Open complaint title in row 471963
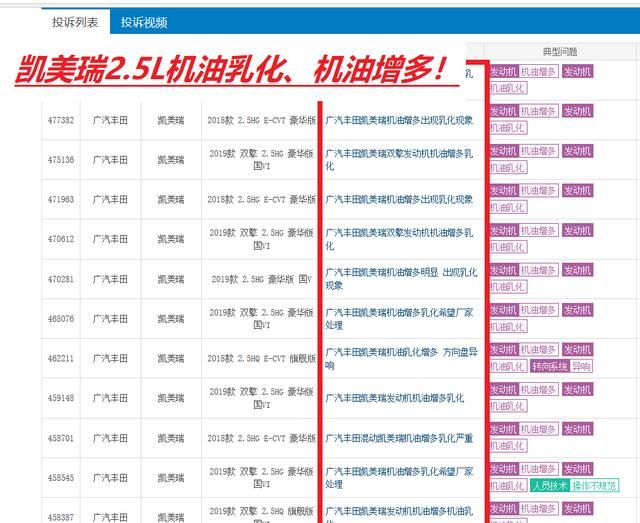The image size is (640, 523). [399, 200]
